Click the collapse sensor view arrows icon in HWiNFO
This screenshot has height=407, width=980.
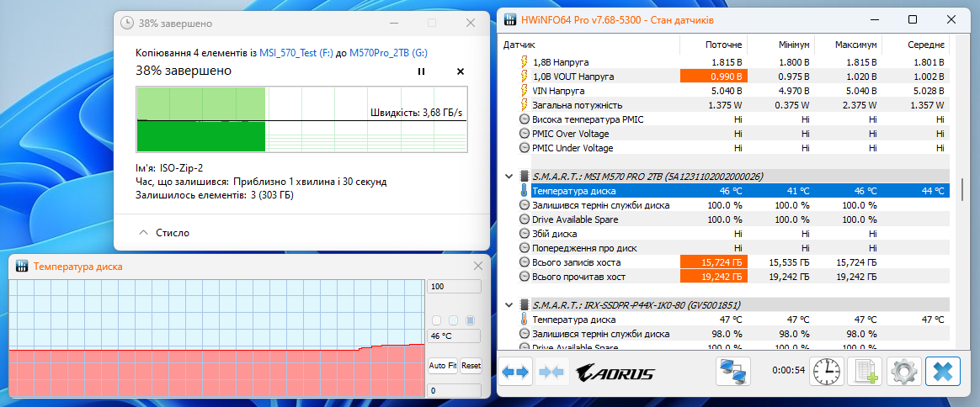552,373
